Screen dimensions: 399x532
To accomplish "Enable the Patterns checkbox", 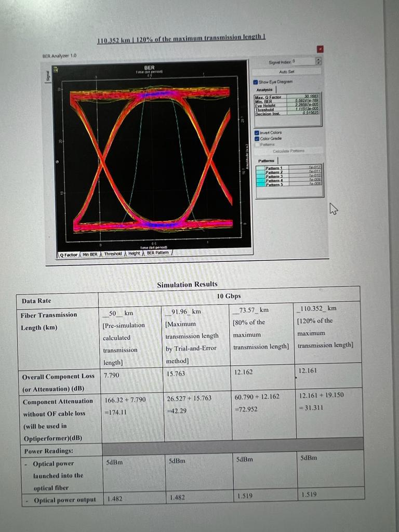I will pos(257,144).
